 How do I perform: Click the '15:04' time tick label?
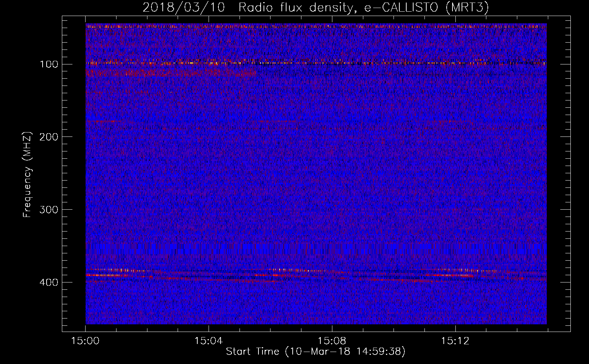(209, 341)
